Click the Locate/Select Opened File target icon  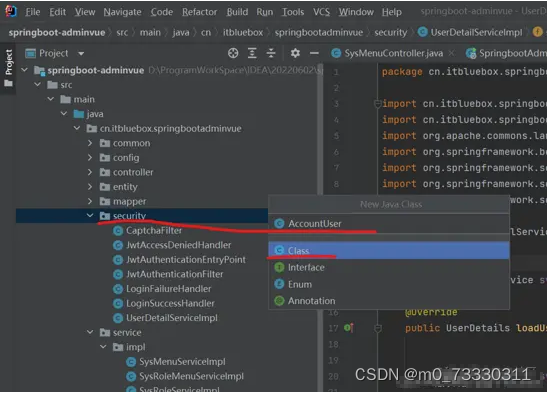coord(233,53)
